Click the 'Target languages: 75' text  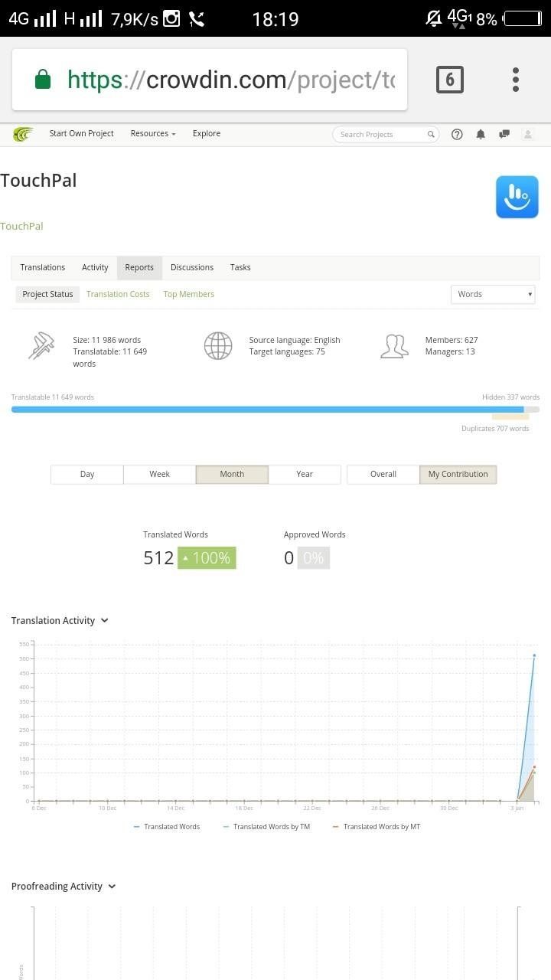point(287,351)
